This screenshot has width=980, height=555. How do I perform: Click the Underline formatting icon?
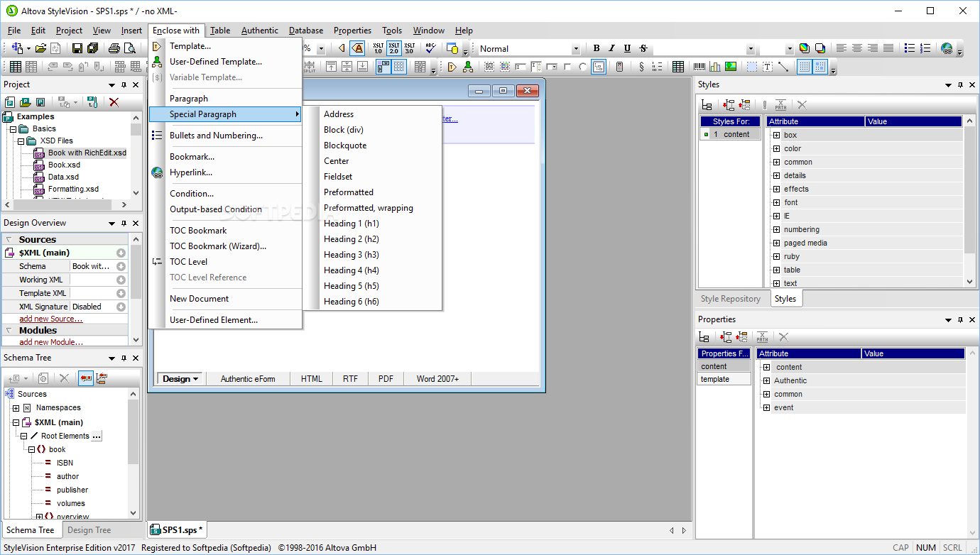click(628, 48)
